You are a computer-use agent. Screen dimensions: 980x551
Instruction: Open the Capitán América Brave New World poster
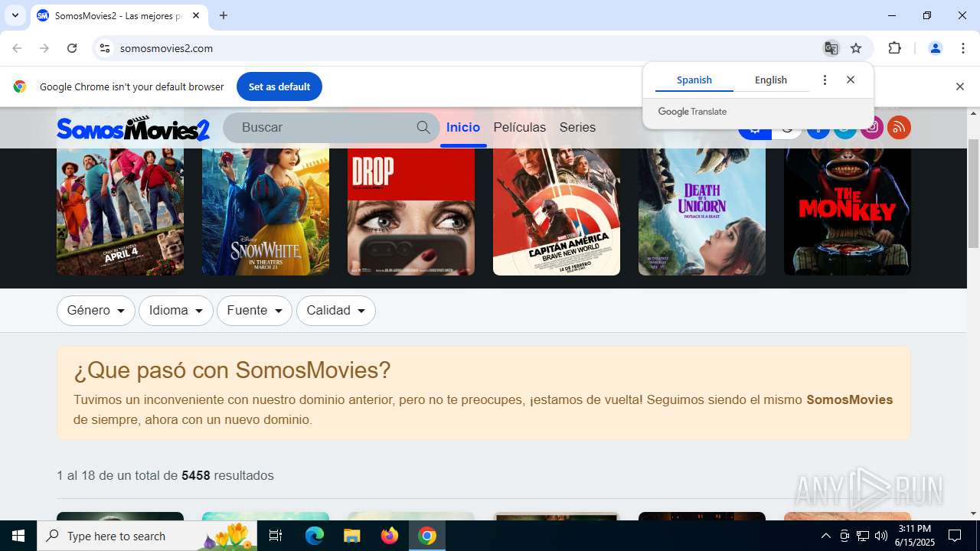(557, 211)
